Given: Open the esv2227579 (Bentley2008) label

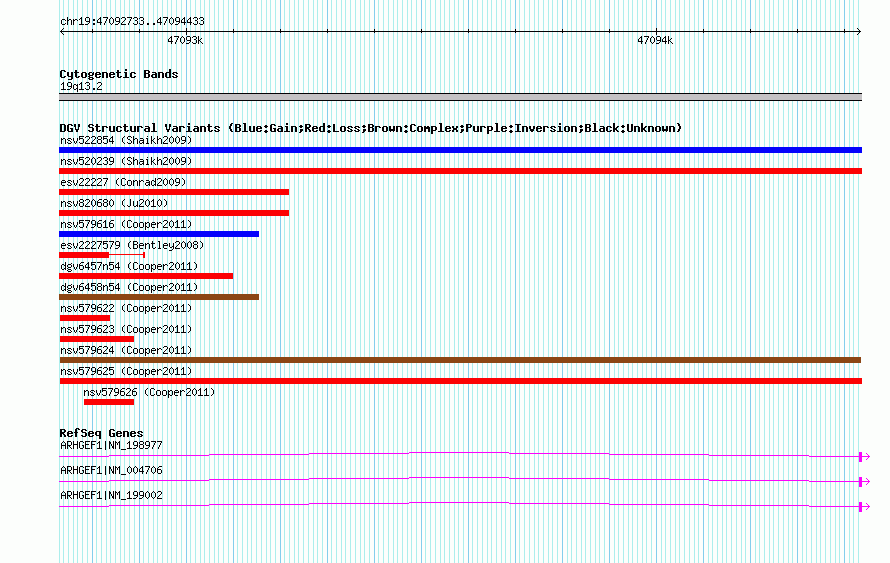Looking at the screenshot, I should (132, 245).
